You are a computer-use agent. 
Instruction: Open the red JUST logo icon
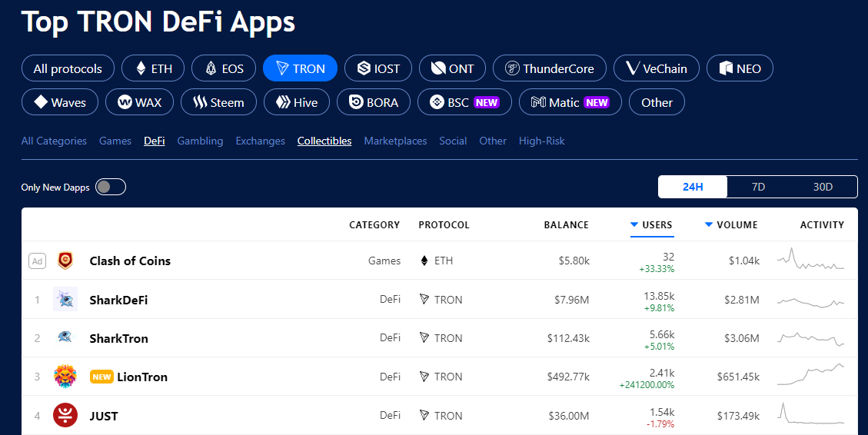[65, 415]
